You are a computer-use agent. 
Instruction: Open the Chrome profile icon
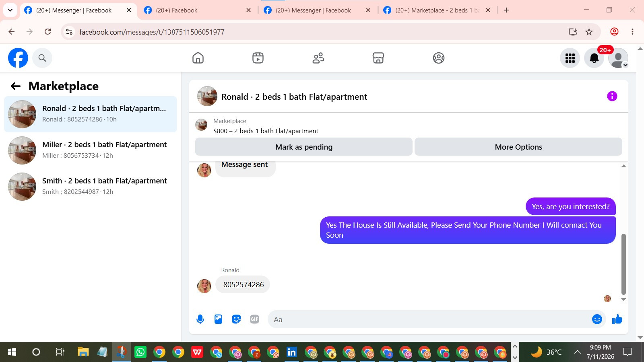(614, 32)
